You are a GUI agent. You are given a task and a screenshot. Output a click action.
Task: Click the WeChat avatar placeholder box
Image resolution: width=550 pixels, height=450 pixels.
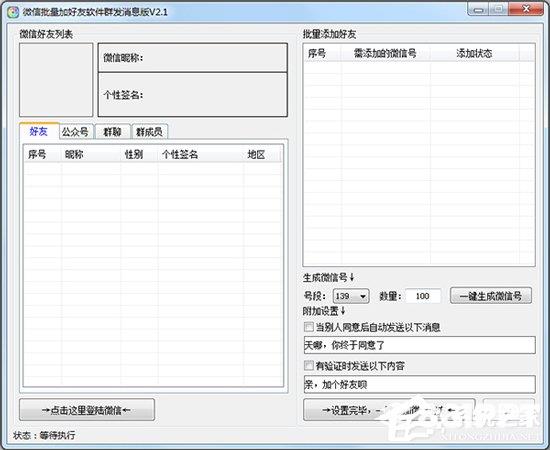point(56,80)
